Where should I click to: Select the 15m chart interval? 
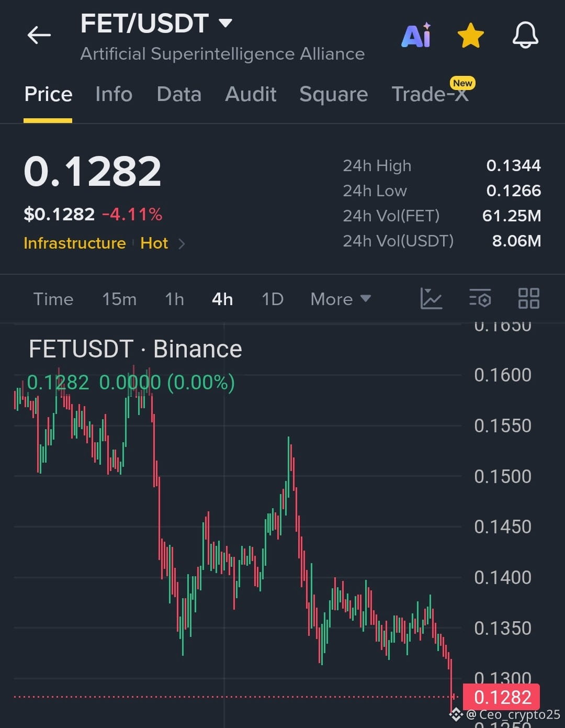pyautogui.click(x=119, y=299)
